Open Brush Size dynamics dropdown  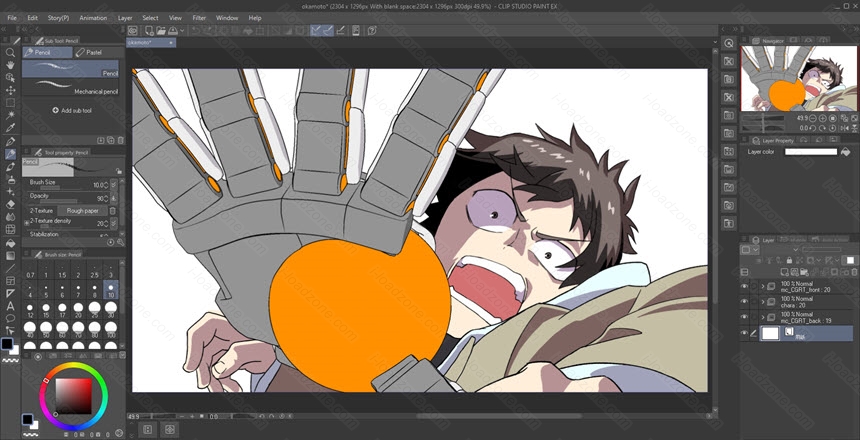point(114,185)
